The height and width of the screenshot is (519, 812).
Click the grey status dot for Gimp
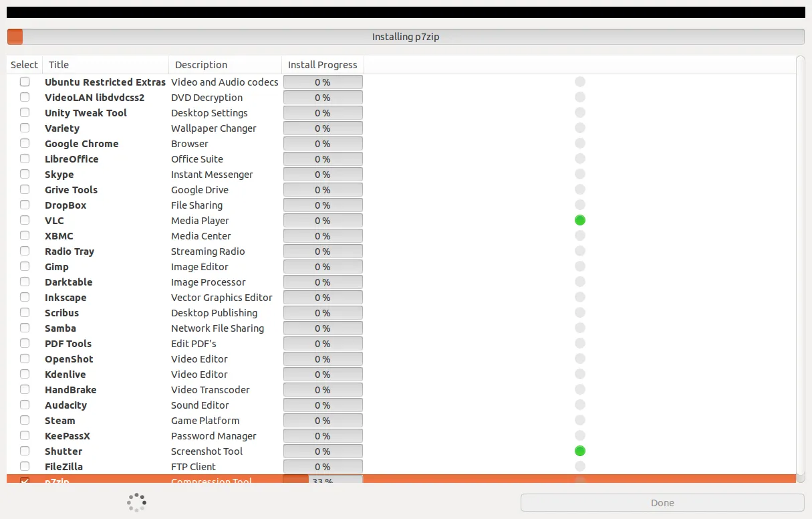[580, 266]
